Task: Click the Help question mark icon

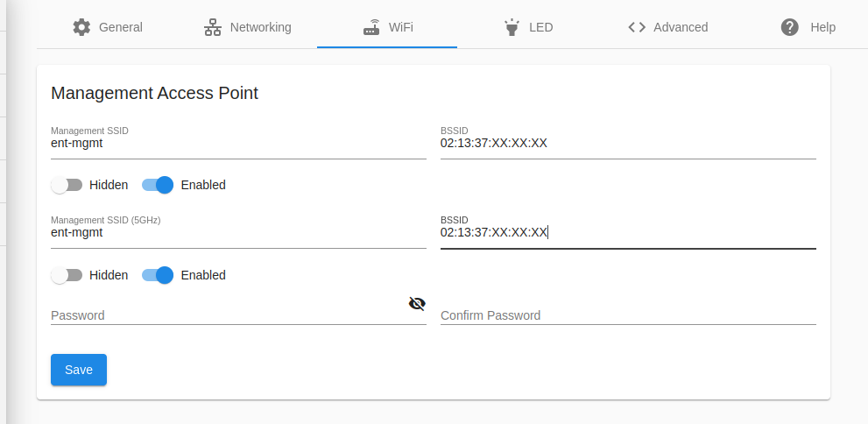Action: [x=790, y=27]
